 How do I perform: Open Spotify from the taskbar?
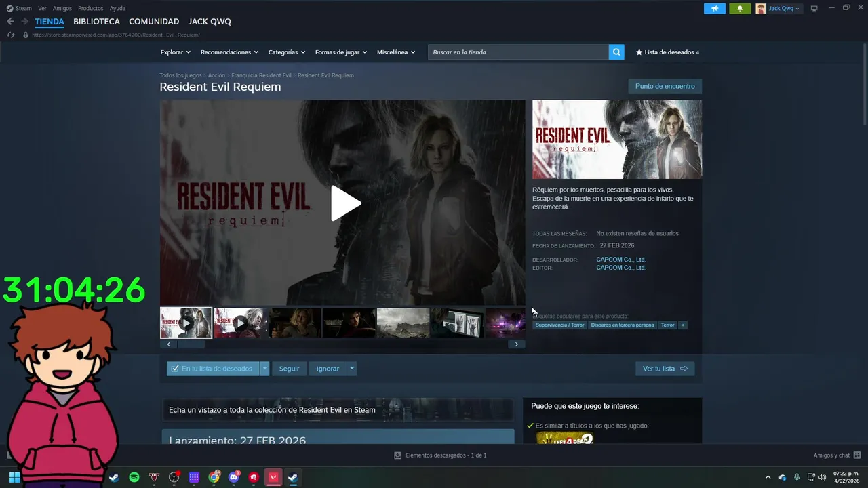(x=134, y=477)
